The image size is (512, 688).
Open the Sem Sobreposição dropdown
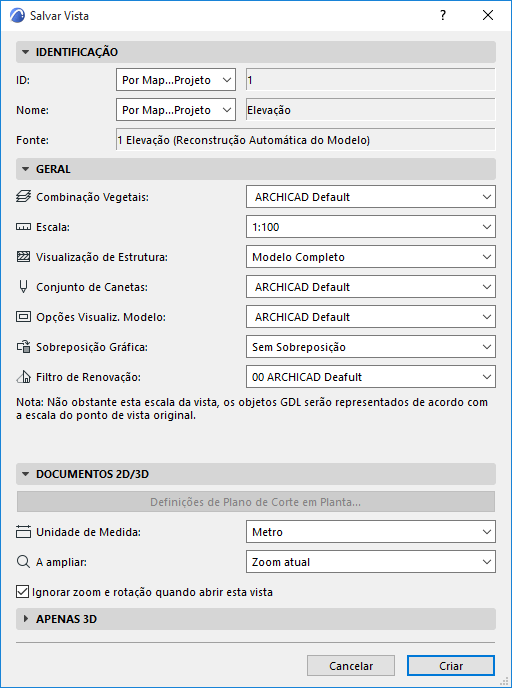pos(371,347)
